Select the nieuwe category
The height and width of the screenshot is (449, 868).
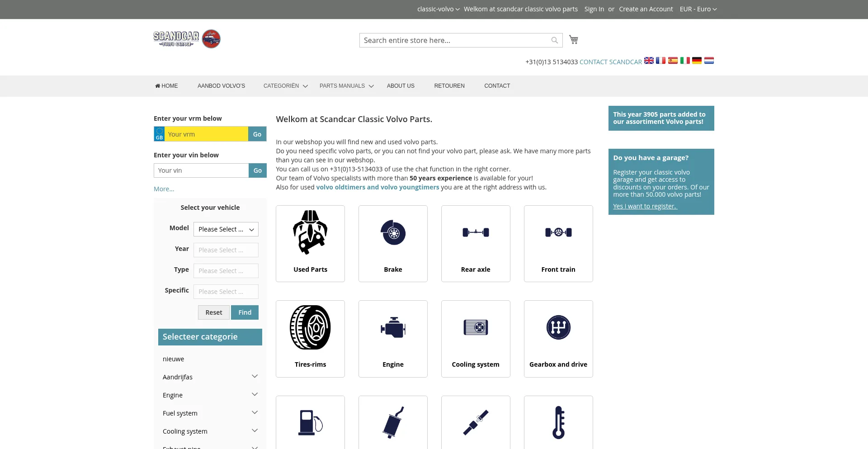[173, 359]
